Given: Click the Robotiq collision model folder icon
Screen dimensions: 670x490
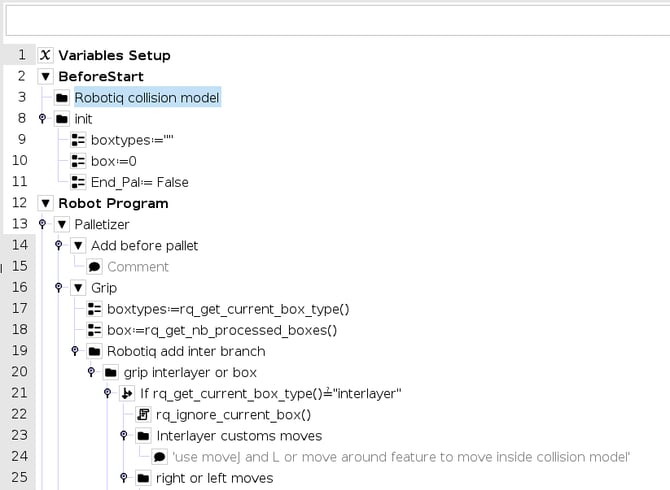Looking at the screenshot, I should (x=62, y=98).
